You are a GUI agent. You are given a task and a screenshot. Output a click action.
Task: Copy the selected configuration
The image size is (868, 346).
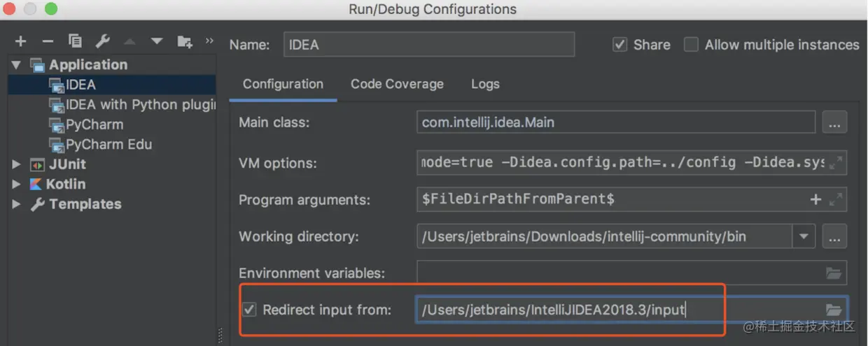[75, 42]
